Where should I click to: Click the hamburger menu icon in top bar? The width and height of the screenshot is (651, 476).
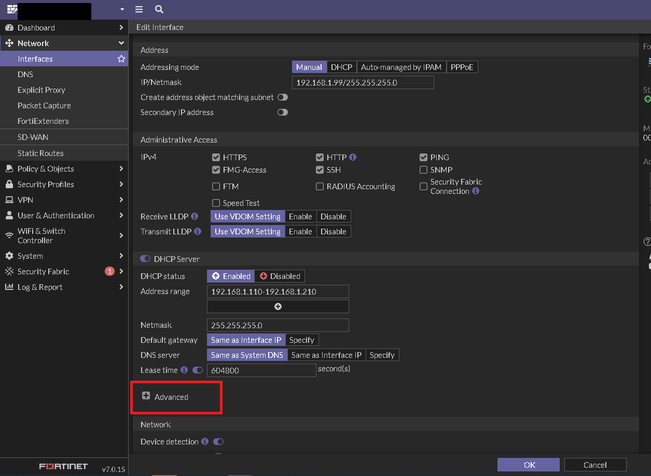[x=139, y=9]
